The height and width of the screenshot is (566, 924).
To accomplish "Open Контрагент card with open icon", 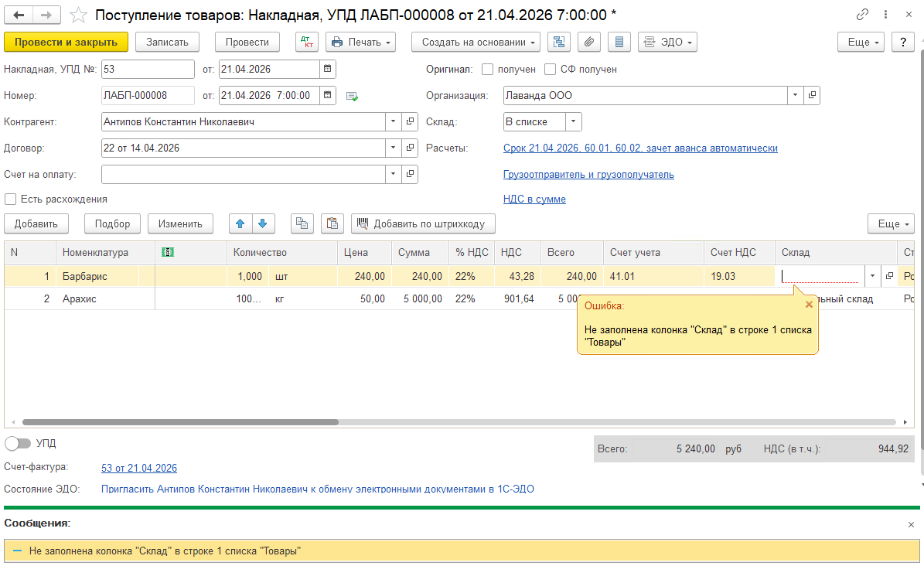I will coord(410,121).
